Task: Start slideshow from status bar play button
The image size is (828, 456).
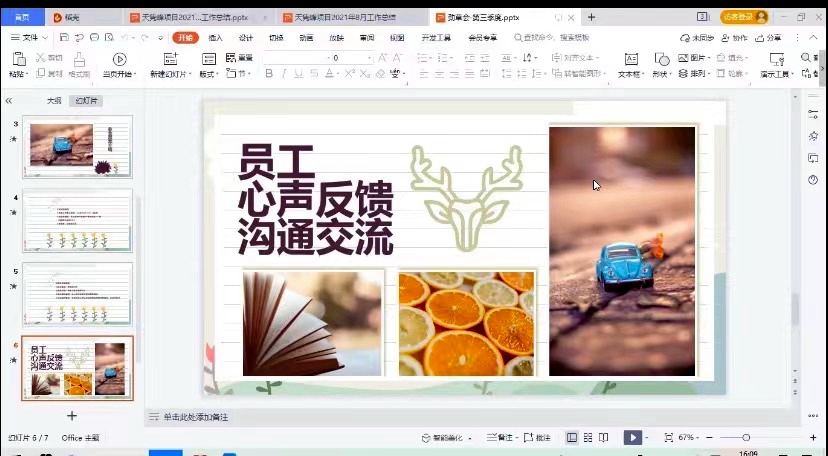Action: (632, 438)
